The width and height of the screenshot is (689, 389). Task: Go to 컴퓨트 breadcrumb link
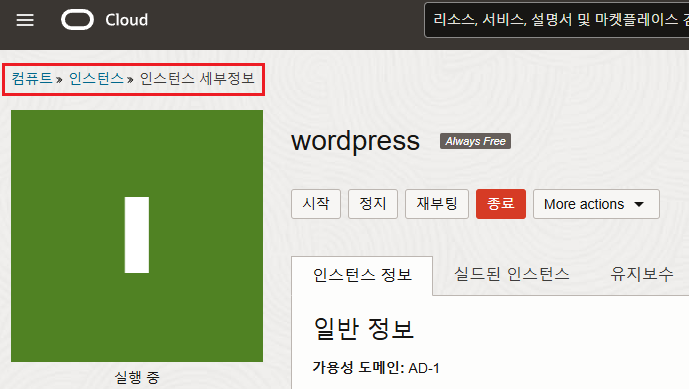[x=32, y=78]
